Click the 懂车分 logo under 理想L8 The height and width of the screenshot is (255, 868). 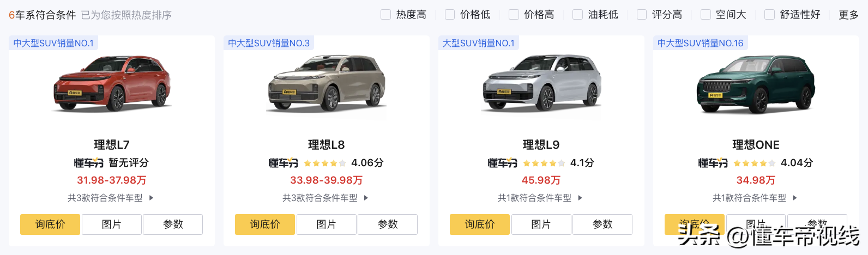(x=284, y=163)
